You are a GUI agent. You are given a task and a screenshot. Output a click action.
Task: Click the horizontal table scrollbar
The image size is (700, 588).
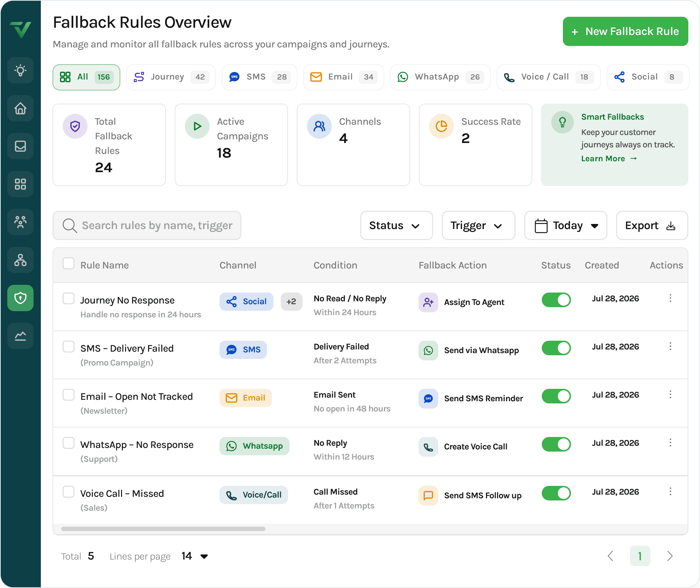pos(163,529)
